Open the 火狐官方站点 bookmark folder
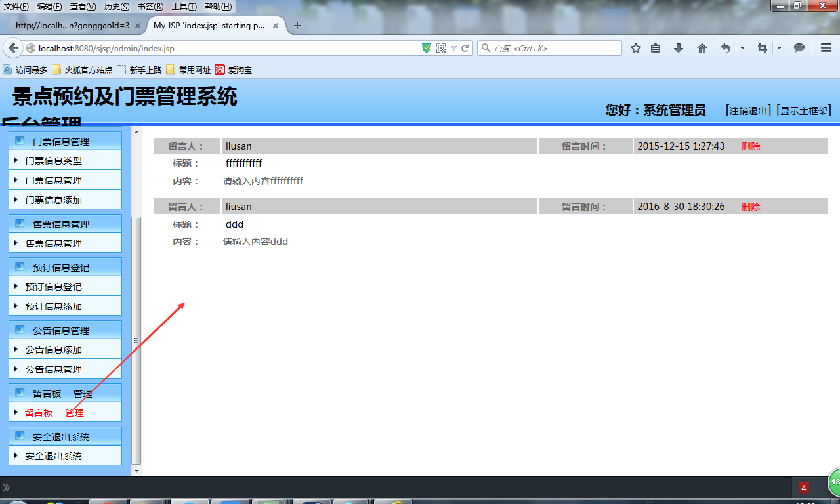The image size is (840, 504). pos(82,70)
